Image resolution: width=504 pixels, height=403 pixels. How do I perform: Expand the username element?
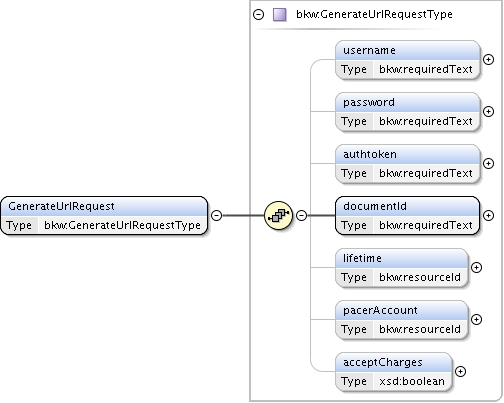[x=488, y=59]
